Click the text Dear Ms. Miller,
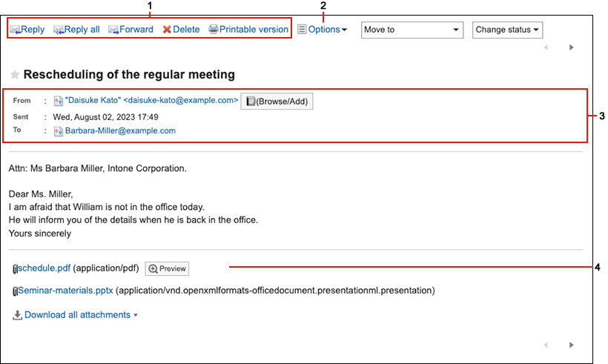 click(x=41, y=194)
